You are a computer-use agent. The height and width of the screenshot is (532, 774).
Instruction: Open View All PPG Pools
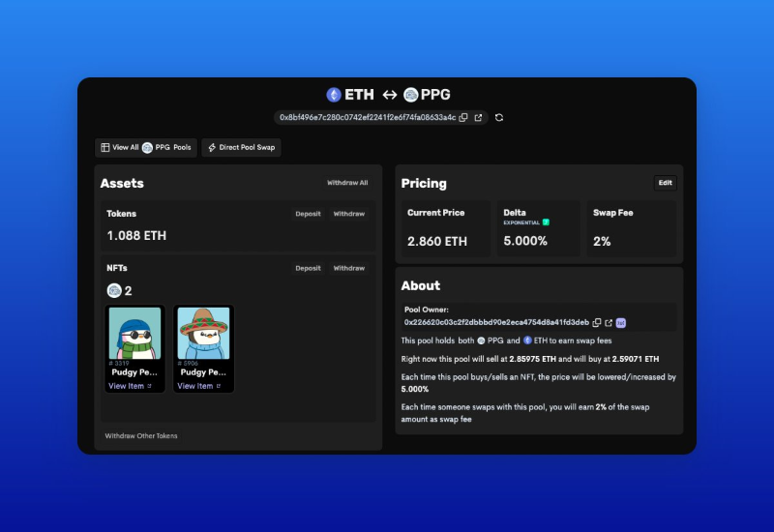pyautogui.click(x=146, y=148)
